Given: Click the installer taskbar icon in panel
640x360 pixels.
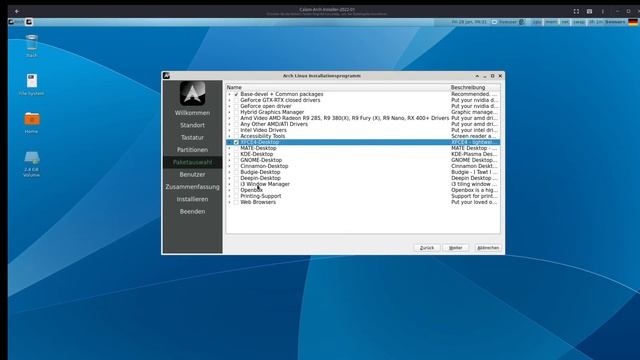Looking at the screenshot, I should (29, 22).
